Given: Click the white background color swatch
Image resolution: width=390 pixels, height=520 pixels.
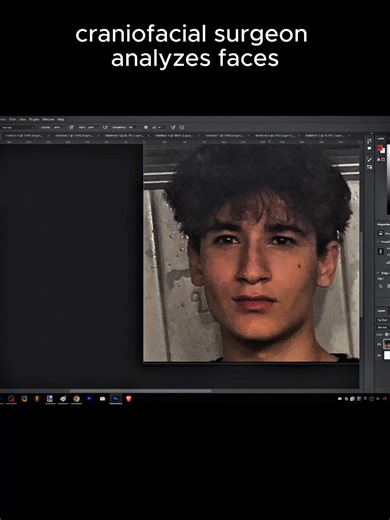Looking at the screenshot, I should tap(383, 151).
